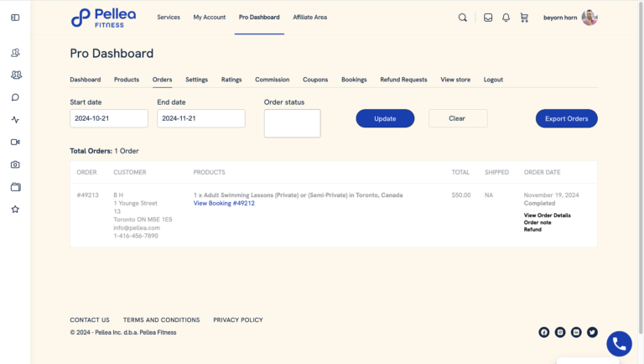Viewport: 644px width, 364px height.
Task: Click the customer email info@pellea.com
Action: tap(137, 227)
